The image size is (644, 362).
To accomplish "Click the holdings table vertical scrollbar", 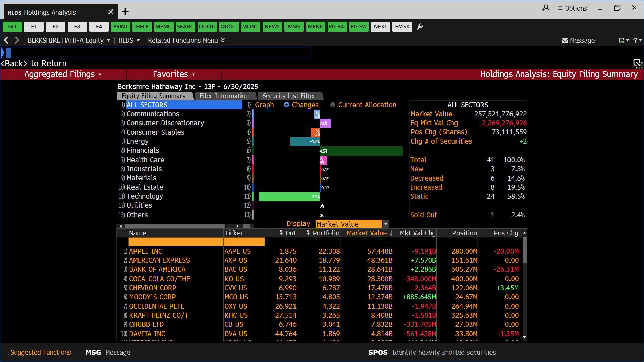I will [x=524, y=250].
